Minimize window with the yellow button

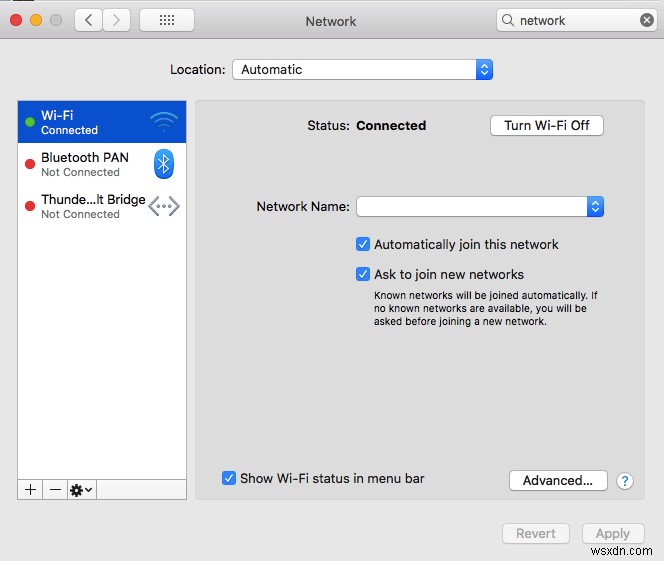pos(36,20)
